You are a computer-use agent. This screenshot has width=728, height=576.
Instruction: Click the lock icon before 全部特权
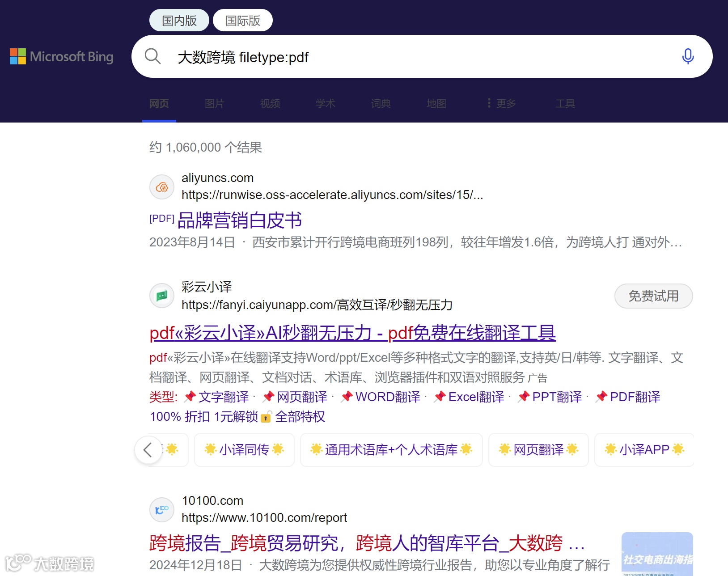[266, 417]
